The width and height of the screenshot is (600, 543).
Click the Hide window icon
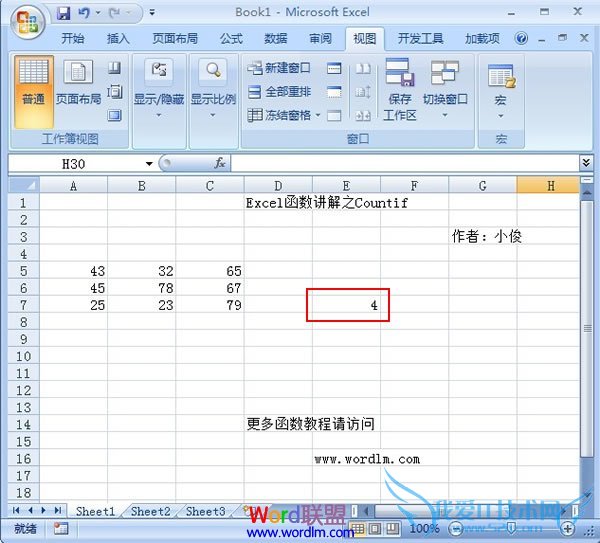tap(334, 92)
